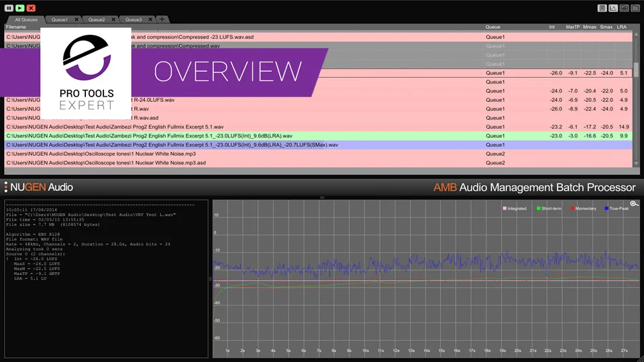Image resolution: width=644 pixels, height=362 pixels.
Task: Click the Mmax value -16.6
Action: pyautogui.click(x=590, y=136)
